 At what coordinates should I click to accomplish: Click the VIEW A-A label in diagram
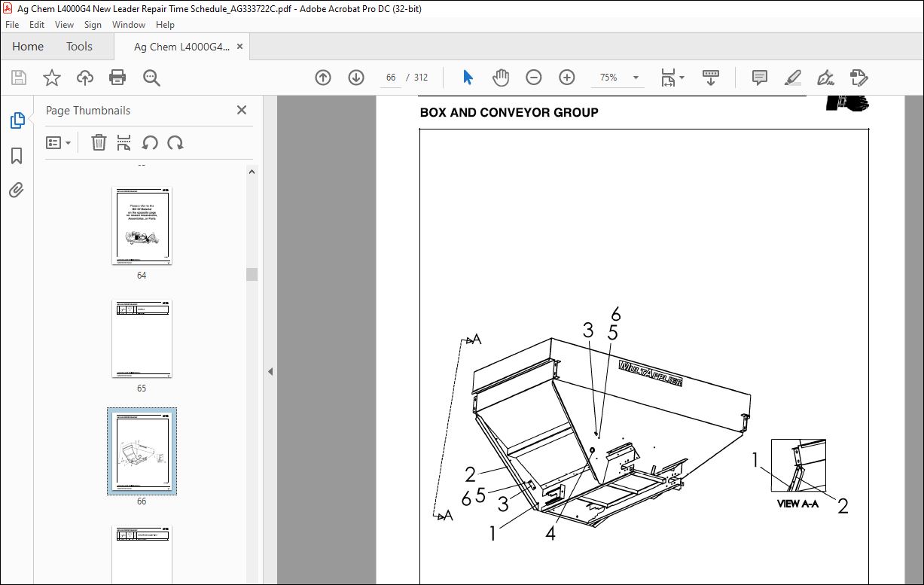(x=798, y=504)
